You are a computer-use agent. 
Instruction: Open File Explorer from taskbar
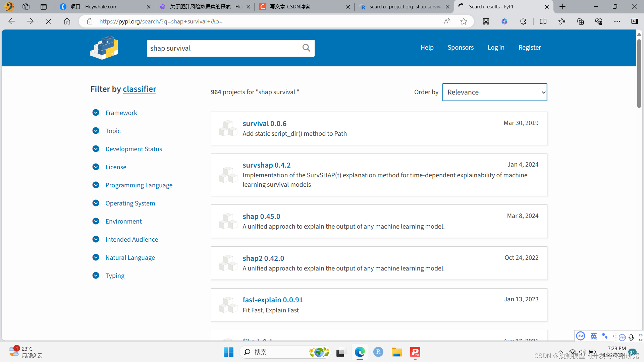(x=396, y=352)
